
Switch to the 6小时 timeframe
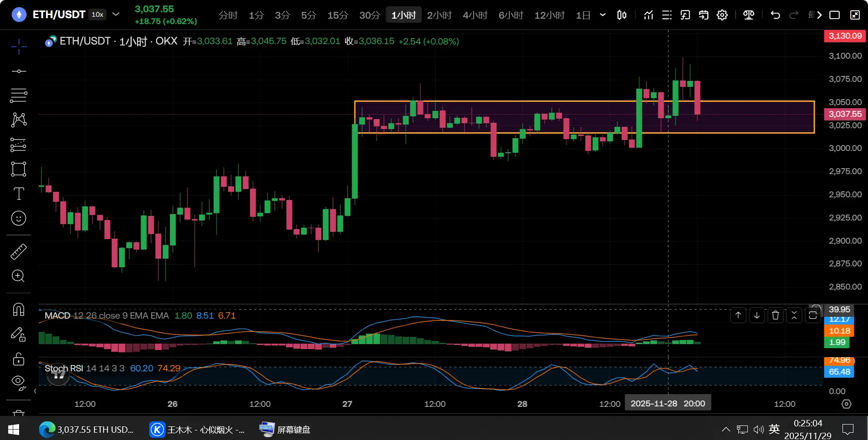(x=511, y=15)
